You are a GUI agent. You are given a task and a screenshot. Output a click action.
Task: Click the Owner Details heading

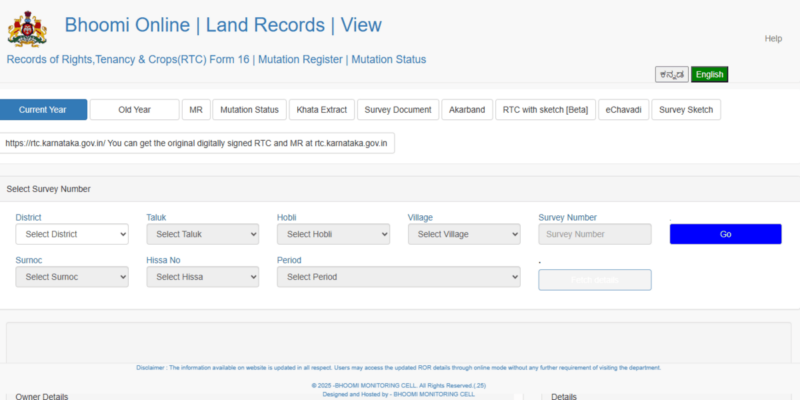tap(42, 396)
